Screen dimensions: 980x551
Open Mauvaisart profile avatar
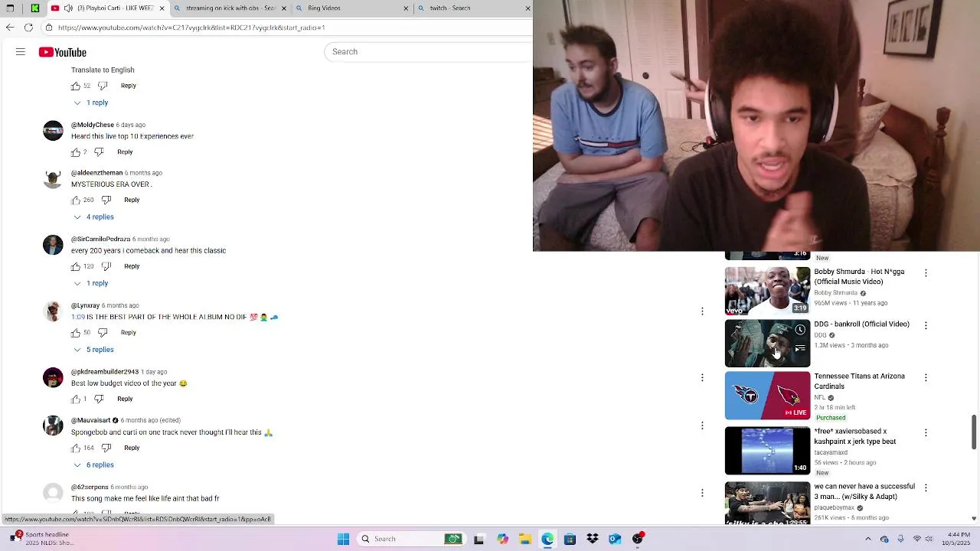53,426
